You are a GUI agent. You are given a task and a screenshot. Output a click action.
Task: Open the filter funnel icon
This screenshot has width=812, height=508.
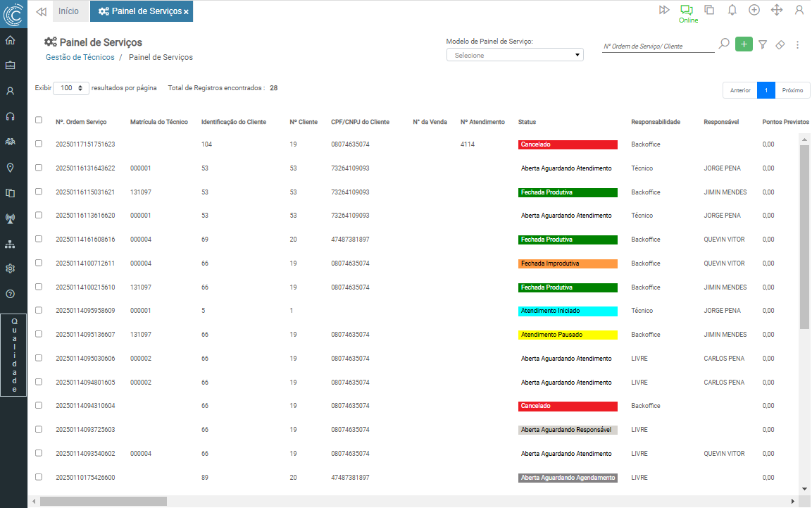coord(763,44)
